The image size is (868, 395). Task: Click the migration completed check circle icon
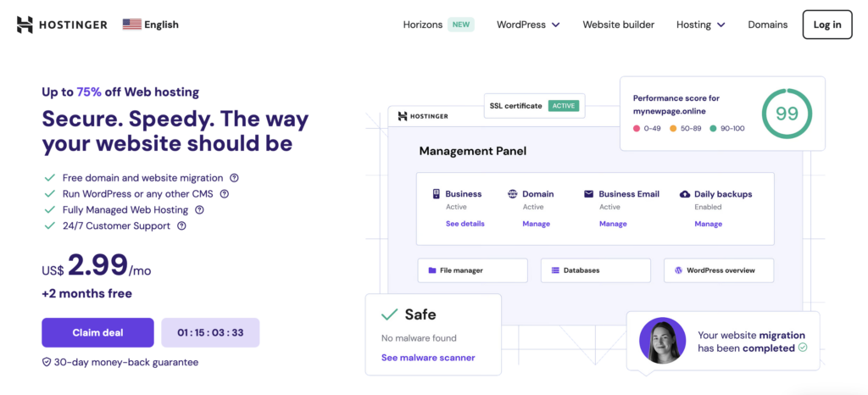point(803,348)
